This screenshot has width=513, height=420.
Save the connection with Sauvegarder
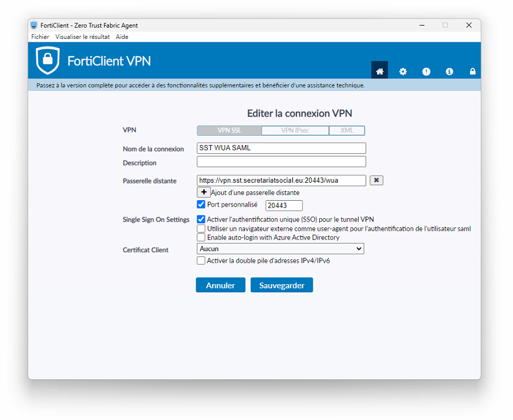(281, 285)
